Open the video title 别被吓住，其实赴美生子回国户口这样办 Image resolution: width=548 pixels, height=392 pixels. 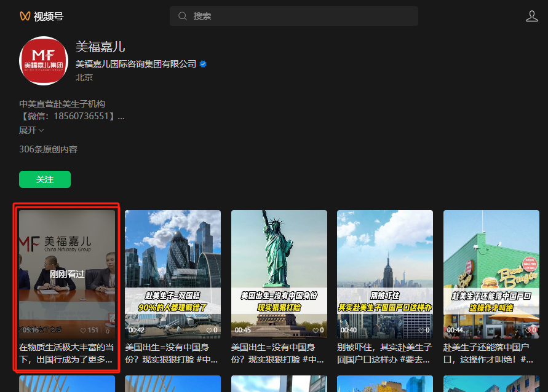tap(384, 353)
